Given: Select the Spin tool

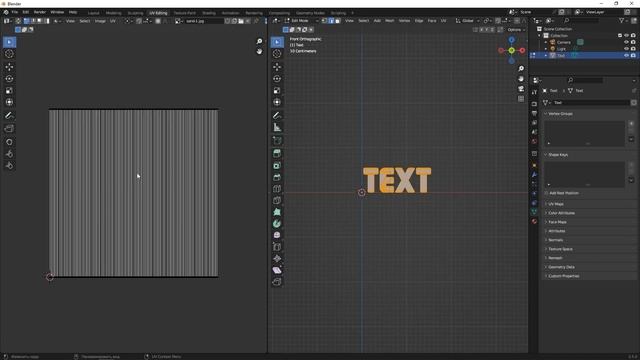Looking at the screenshot, I should (x=277, y=224).
